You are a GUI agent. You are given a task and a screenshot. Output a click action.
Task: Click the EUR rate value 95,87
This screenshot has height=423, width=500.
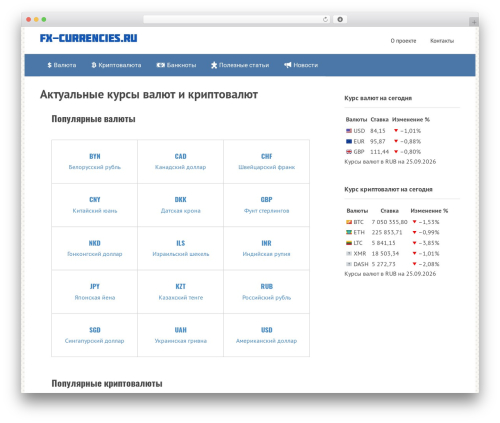(x=378, y=142)
